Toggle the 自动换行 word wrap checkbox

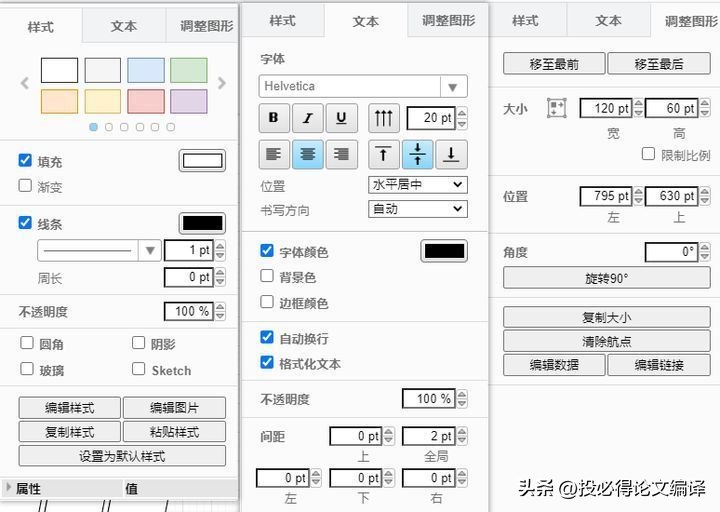267,337
